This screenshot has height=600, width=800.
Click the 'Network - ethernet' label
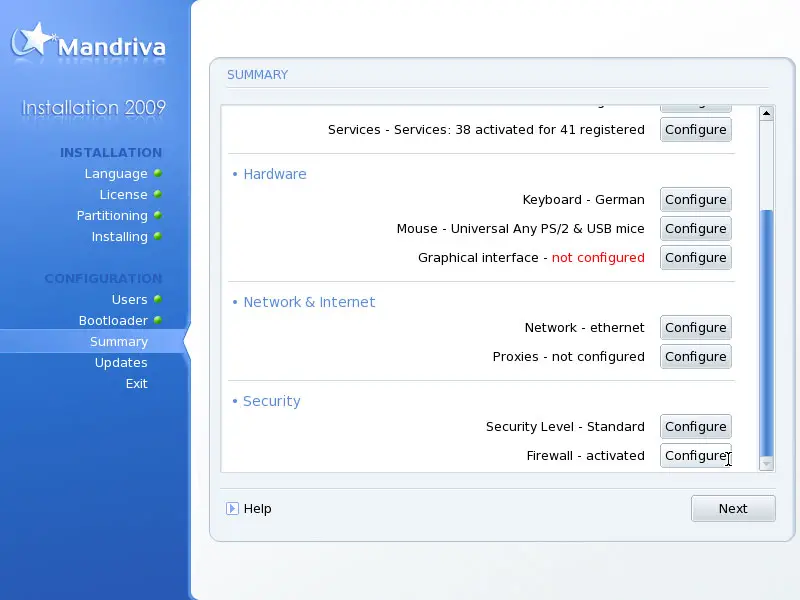click(585, 328)
